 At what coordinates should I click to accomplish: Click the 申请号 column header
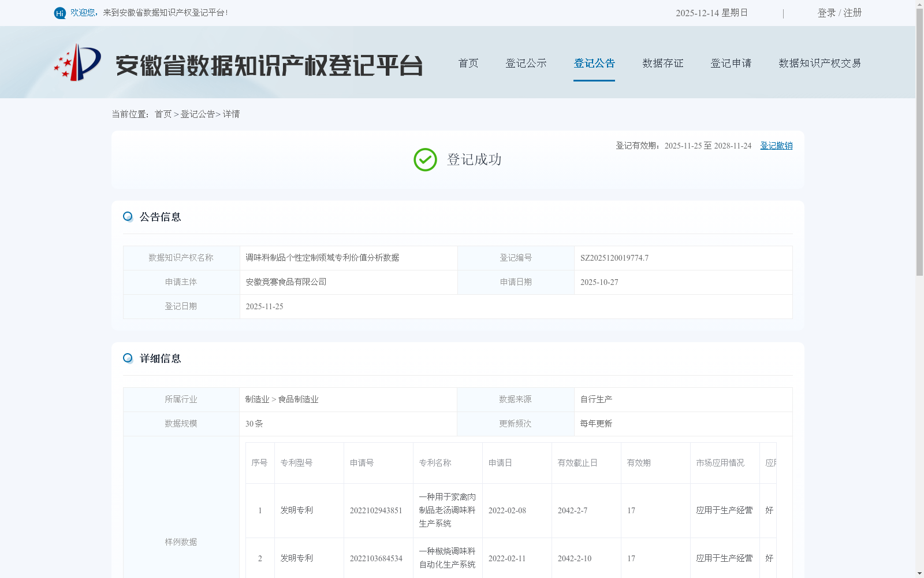click(362, 463)
